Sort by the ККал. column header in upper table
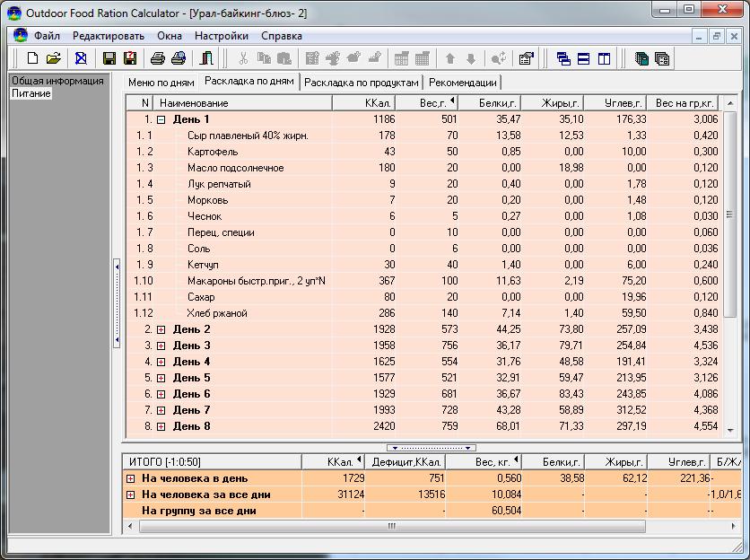 [x=363, y=103]
